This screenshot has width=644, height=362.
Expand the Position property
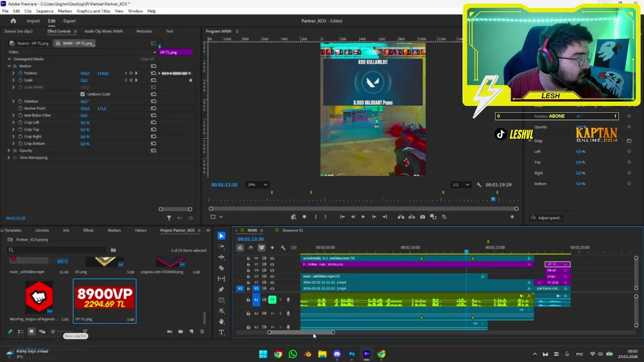click(14, 73)
